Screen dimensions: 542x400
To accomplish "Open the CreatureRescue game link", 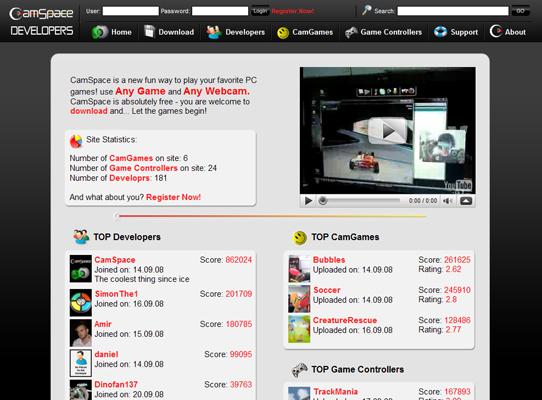I will 345,320.
